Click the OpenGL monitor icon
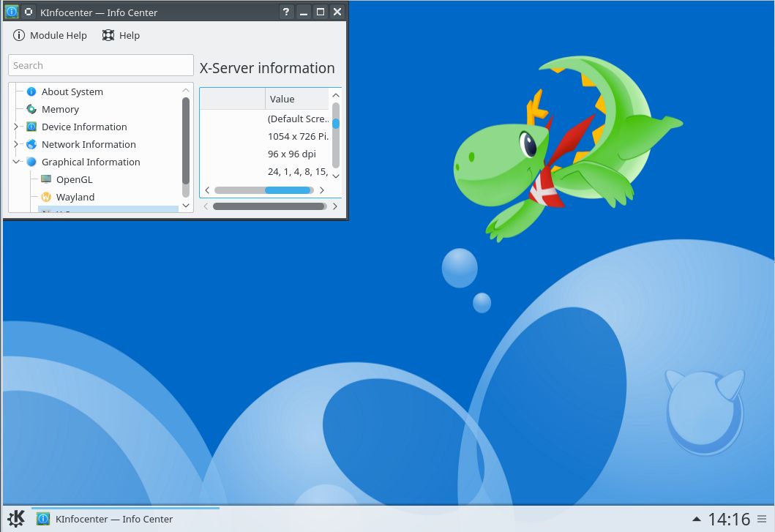This screenshot has height=532, width=775. (x=46, y=179)
